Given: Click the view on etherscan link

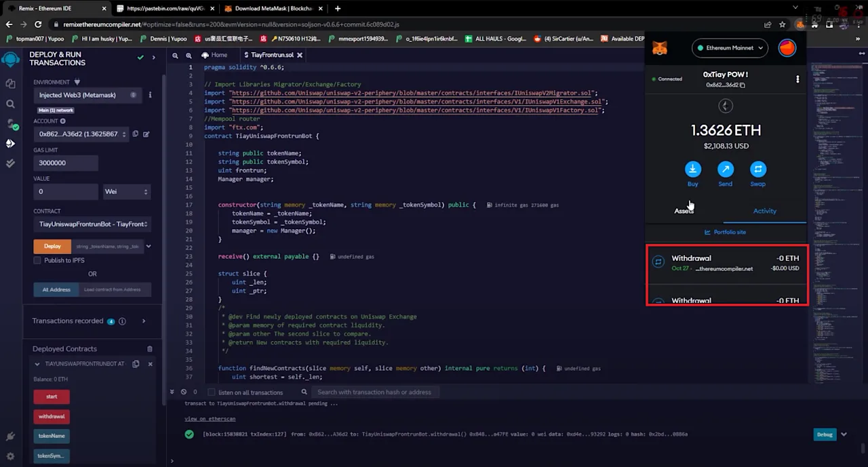Looking at the screenshot, I should 210,419.
